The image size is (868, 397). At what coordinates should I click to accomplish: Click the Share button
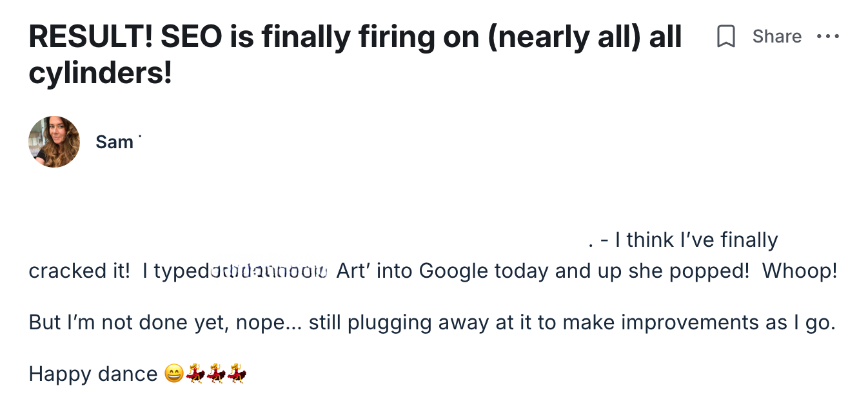click(776, 37)
